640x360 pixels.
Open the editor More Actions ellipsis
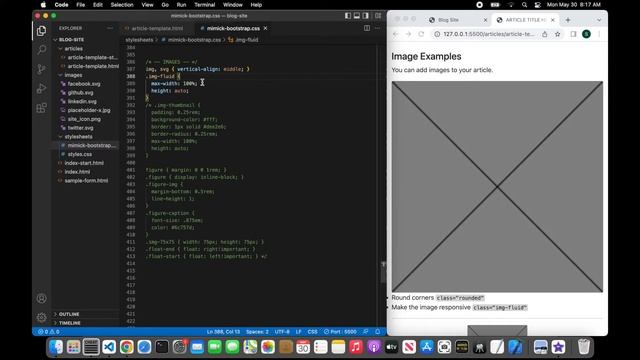[377, 28]
